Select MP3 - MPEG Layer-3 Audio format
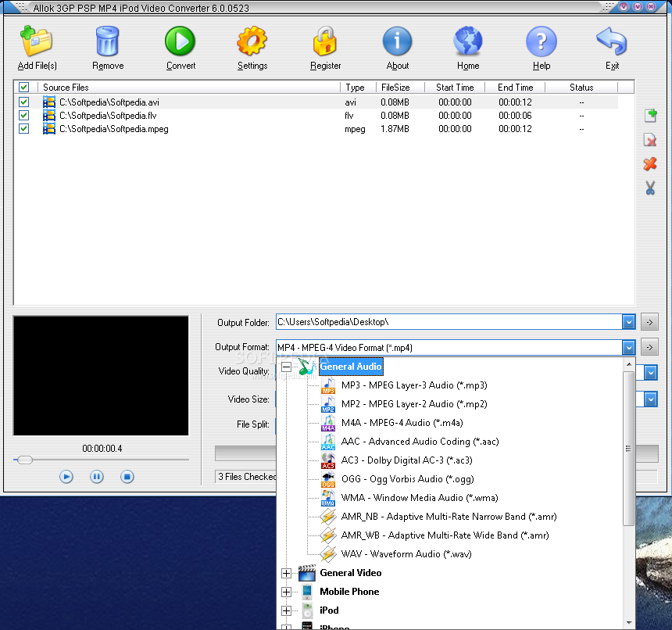 (x=414, y=385)
